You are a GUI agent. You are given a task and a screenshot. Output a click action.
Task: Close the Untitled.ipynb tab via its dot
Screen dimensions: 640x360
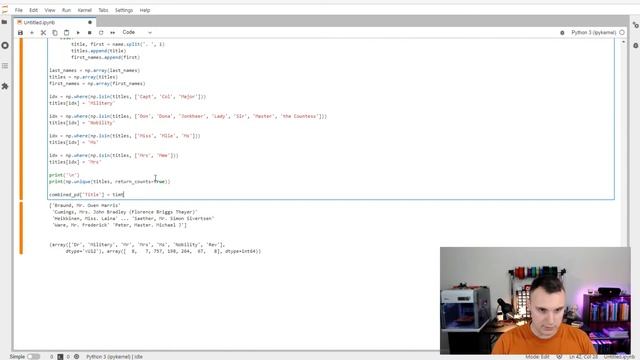coord(90,22)
